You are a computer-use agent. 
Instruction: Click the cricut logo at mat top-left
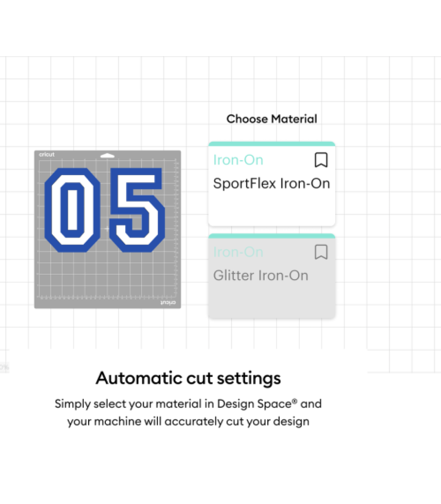coord(47,155)
